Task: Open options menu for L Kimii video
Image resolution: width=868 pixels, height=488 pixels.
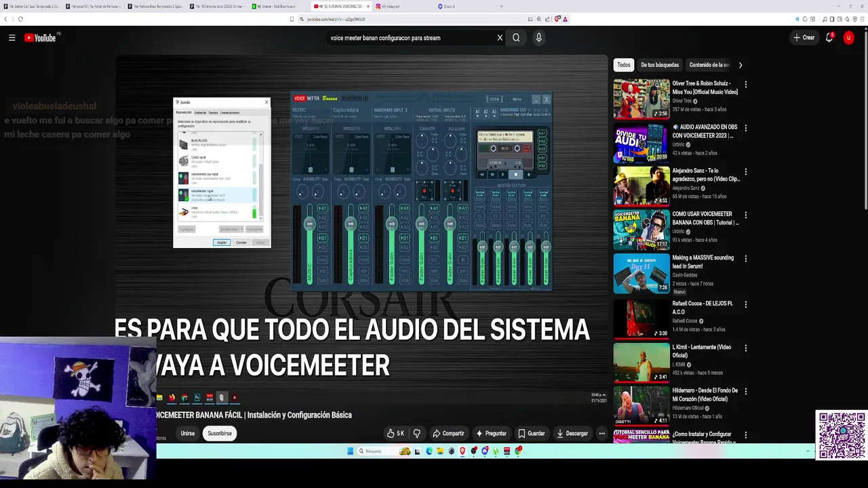Action: [745, 348]
